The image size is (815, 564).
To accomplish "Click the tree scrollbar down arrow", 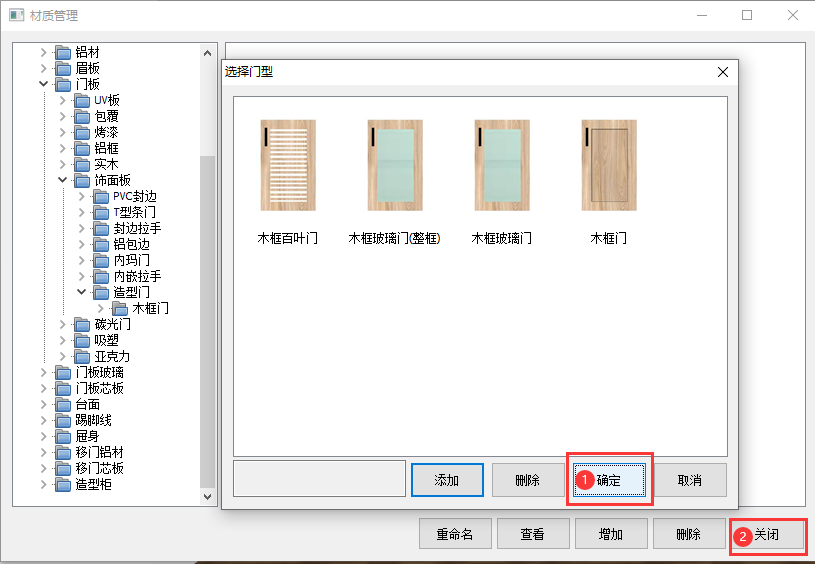I will pyautogui.click(x=207, y=496).
